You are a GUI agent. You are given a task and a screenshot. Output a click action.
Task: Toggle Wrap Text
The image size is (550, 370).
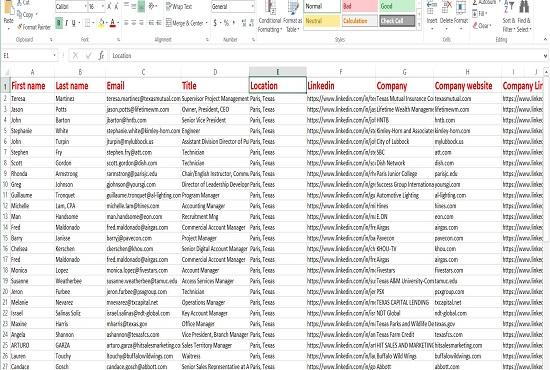point(179,6)
